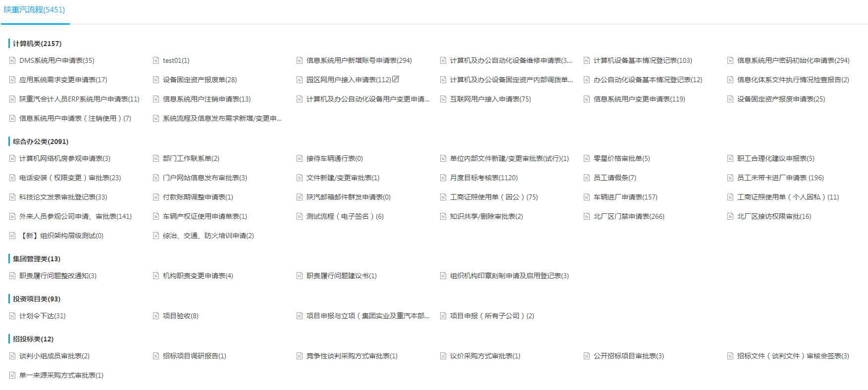
Task: Open the 互联网用户接入申请表(75) workflow
Action: 490,99
